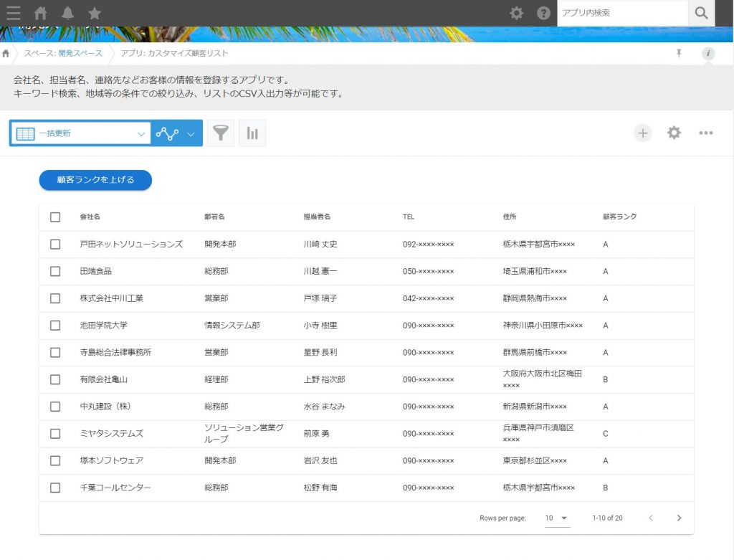Click the 部署名 column header
The width and height of the screenshot is (734, 560).
pos(214,217)
